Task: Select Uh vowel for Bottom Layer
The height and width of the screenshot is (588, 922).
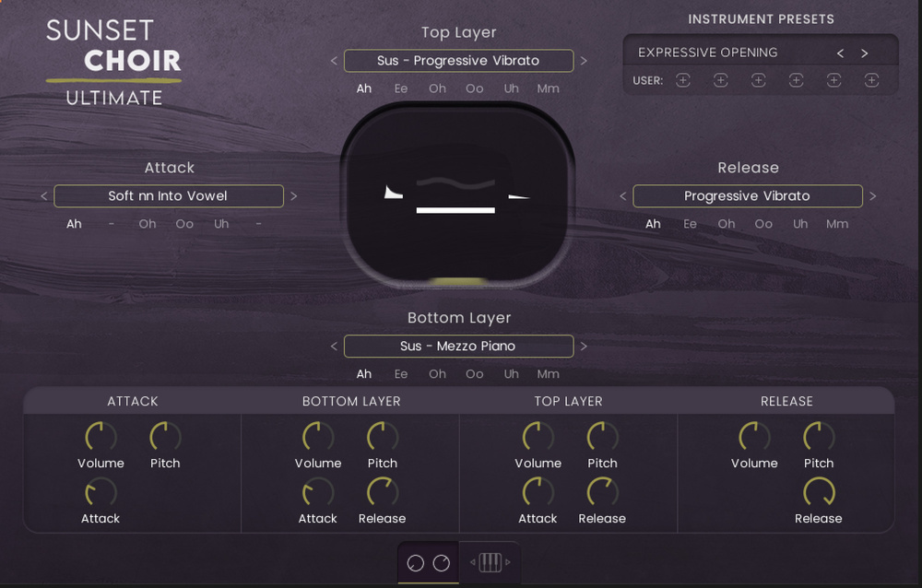Action: pos(512,374)
